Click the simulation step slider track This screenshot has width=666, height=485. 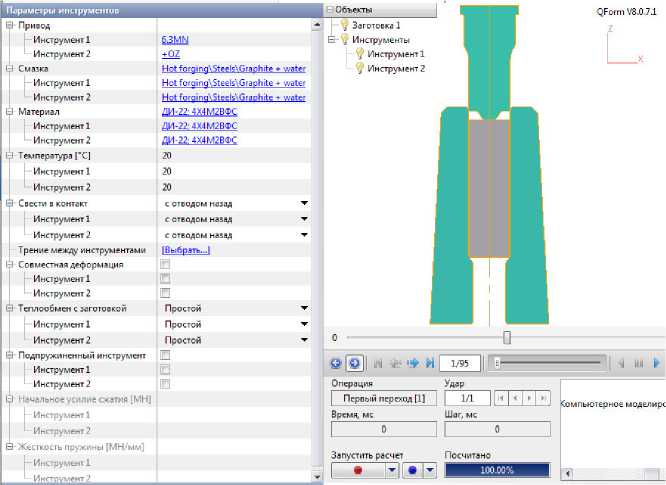[550, 363]
